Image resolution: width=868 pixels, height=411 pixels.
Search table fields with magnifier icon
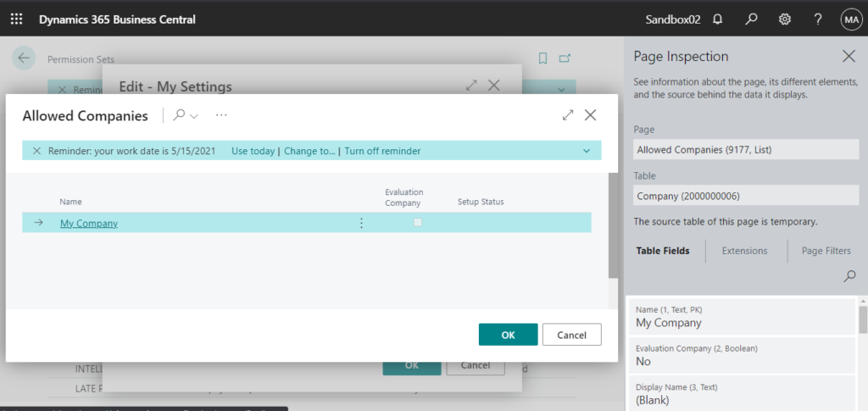[x=849, y=276]
